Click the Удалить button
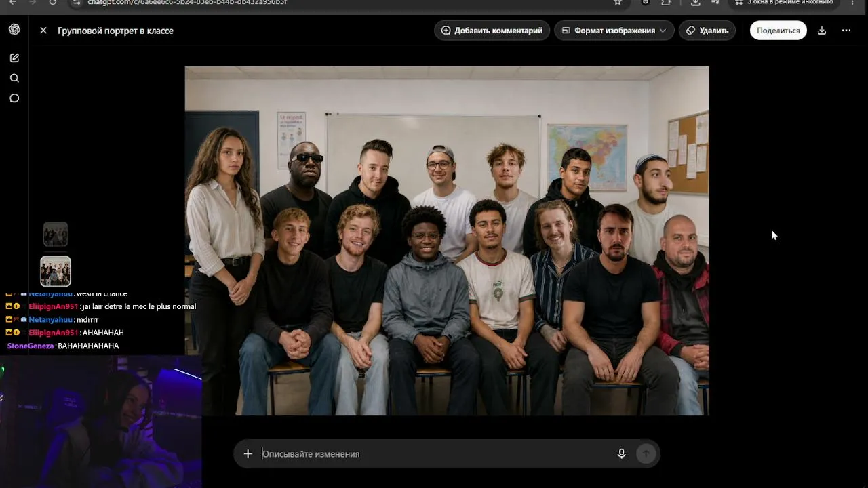This screenshot has height=488, width=868. pos(707,30)
